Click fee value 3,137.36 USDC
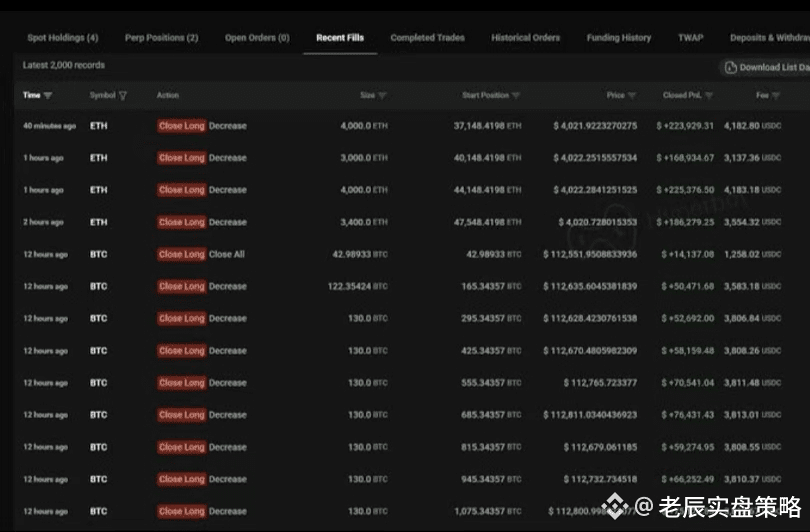 (753, 158)
